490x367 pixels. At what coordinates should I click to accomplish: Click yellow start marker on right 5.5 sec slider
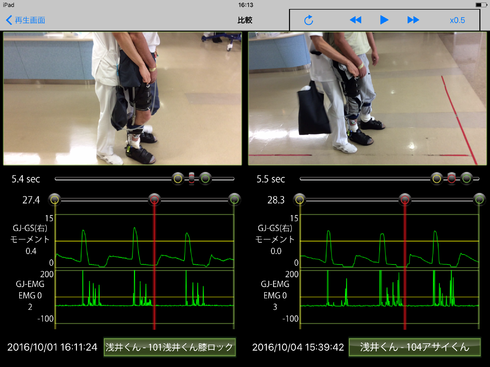pos(437,179)
